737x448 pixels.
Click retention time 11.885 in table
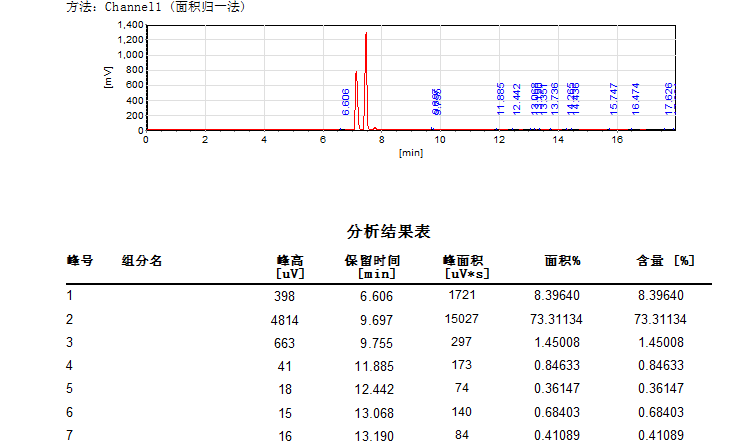[374, 366]
